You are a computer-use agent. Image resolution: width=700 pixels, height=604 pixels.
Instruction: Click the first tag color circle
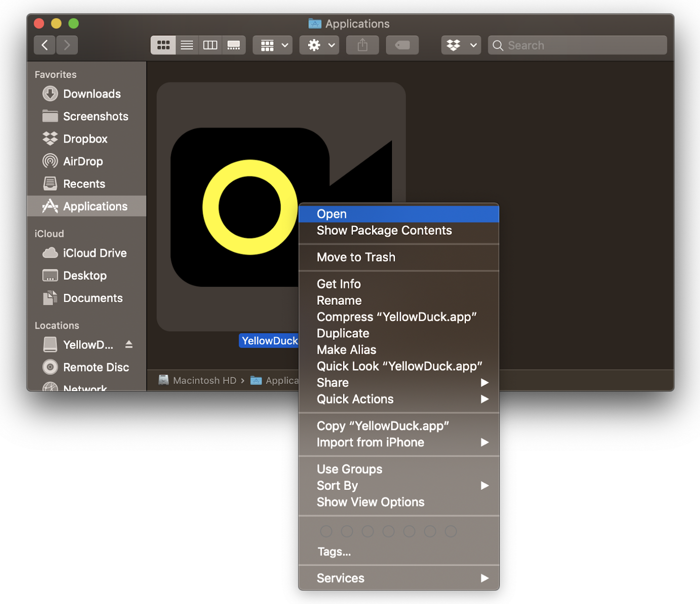tap(326, 531)
